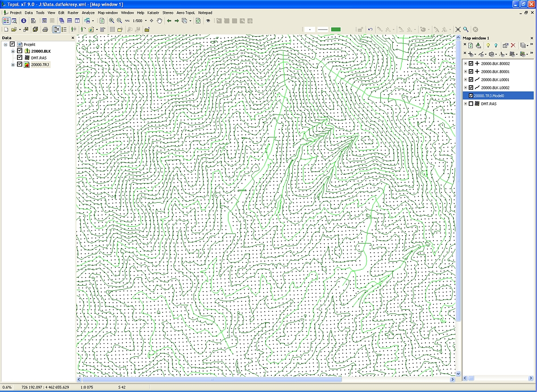The image size is (537, 392).
Task: Click the blue info icon
Action: coord(24,21)
